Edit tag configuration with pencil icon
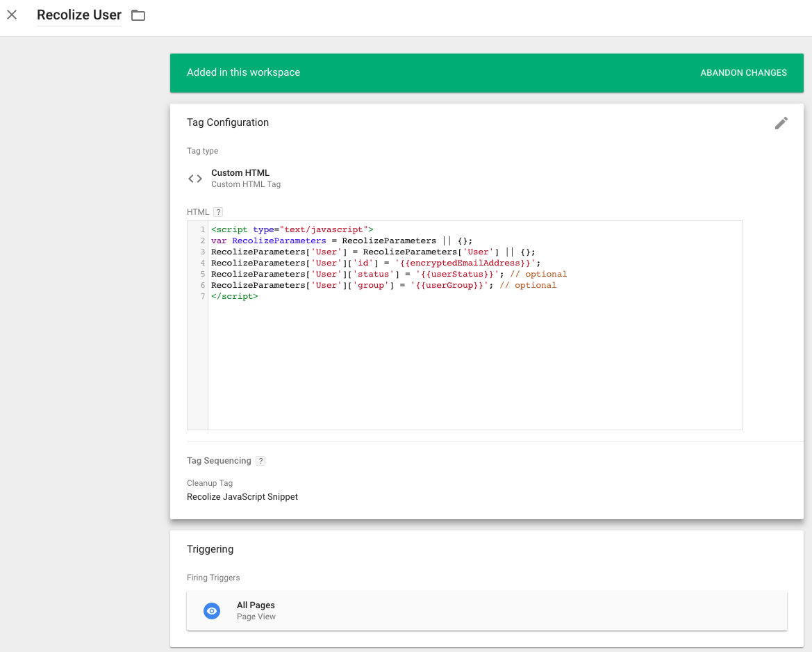The width and height of the screenshot is (812, 652). coord(781,123)
